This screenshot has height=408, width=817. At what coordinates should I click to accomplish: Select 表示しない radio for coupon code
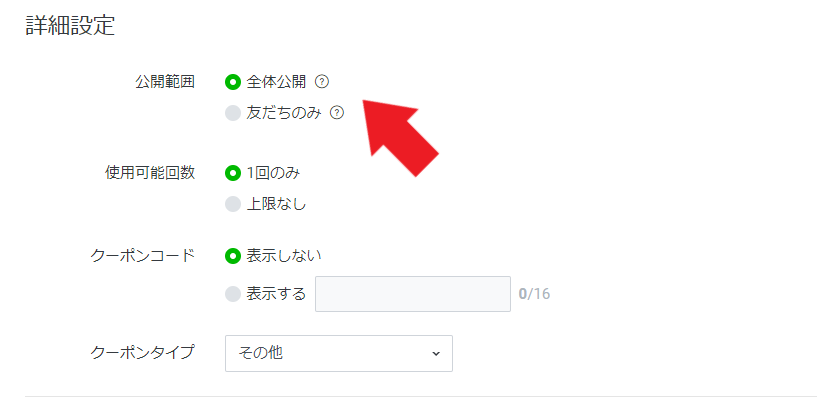click(233, 256)
